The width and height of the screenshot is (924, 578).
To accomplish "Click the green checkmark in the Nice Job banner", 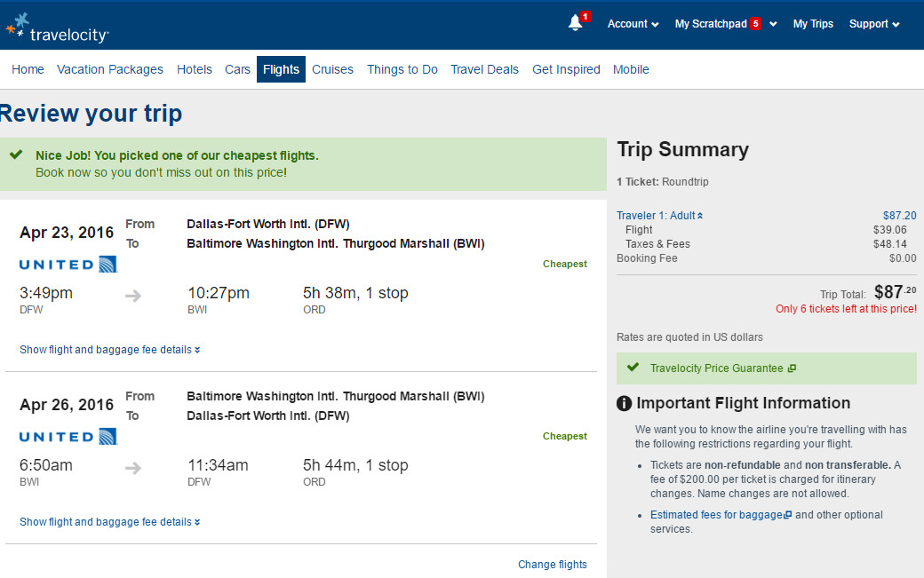I will [17, 154].
